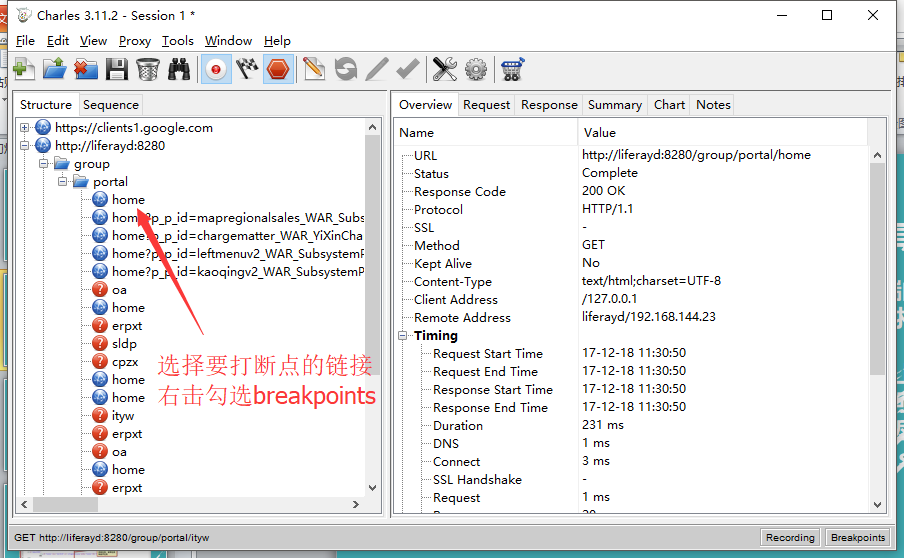904x558 pixels.
Task: Select the home?p_p_id=chargematter request
Action: [x=238, y=235]
